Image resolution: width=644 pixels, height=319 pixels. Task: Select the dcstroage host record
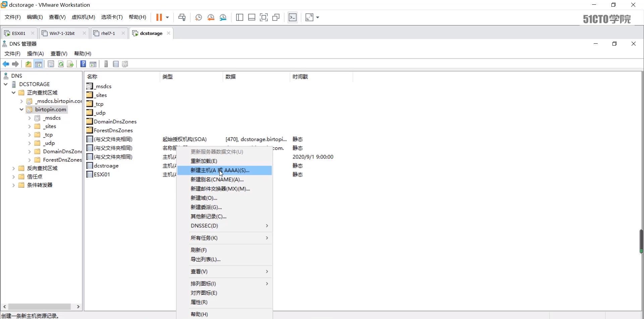point(106,166)
